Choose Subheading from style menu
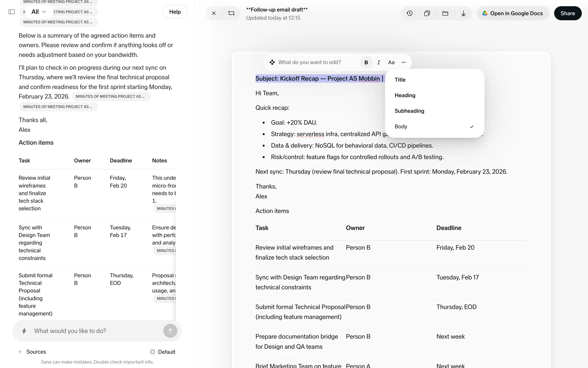The image size is (588, 368). 409,111
